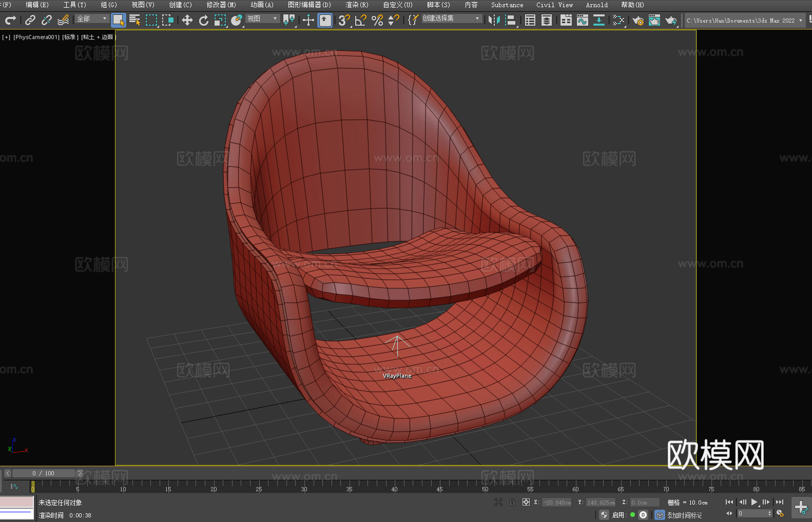Image resolution: width=812 pixels, height=522 pixels.
Task: Select the Rotate tool
Action: (x=204, y=20)
